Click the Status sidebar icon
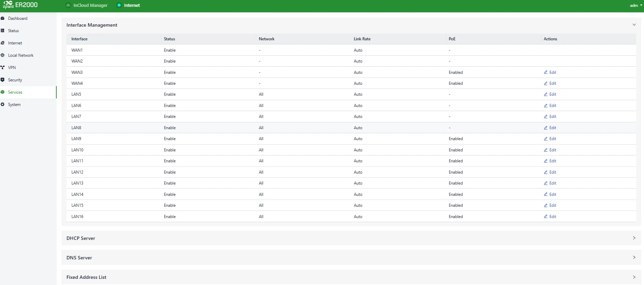The image size is (644, 285). pos(3,30)
